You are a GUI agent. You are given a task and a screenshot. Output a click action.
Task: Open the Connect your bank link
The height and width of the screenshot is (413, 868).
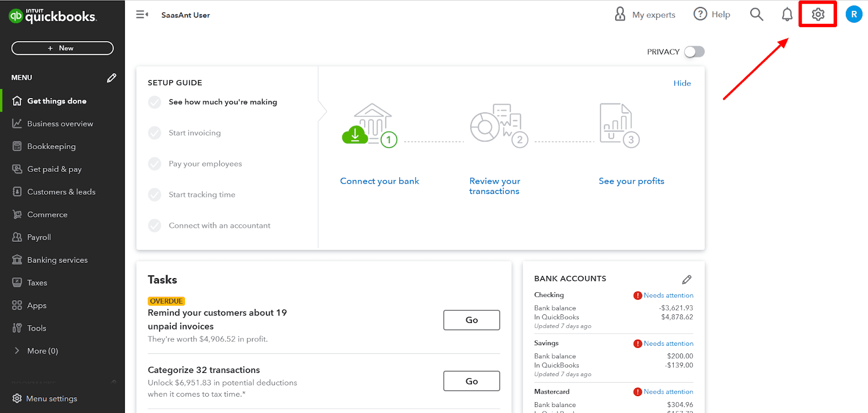tap(380, 181)
